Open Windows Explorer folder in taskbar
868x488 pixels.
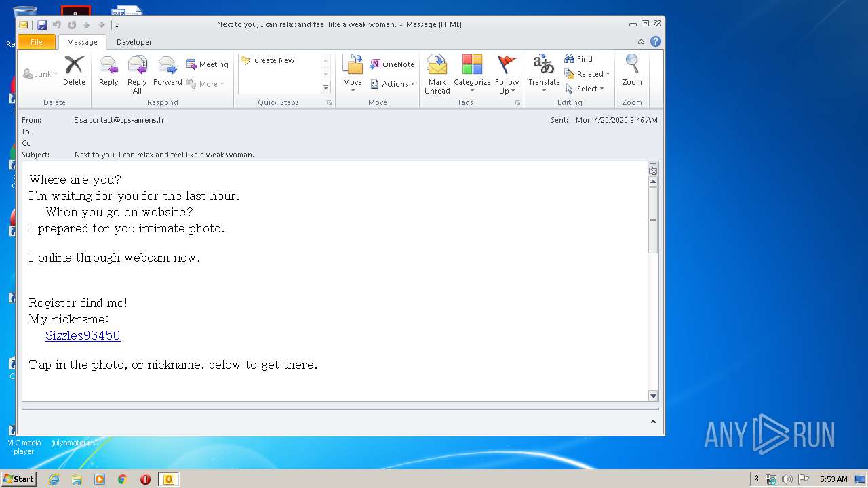pyautogui.click(x=77, y=479)
